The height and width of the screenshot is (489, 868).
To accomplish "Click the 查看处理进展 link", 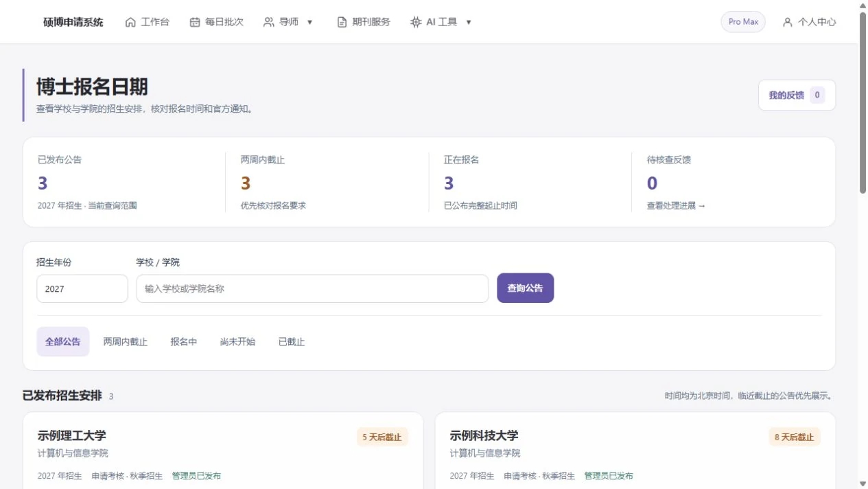I will point(676,205).
